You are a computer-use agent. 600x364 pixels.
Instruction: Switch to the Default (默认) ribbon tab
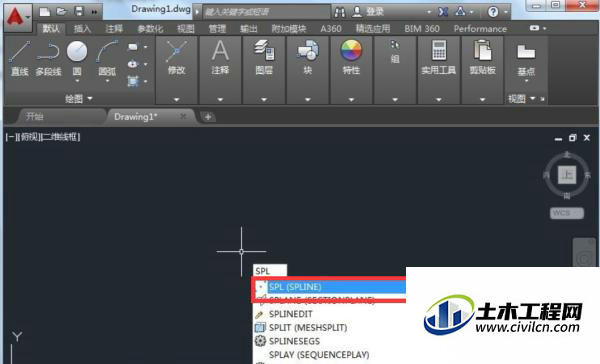(51, 29)
